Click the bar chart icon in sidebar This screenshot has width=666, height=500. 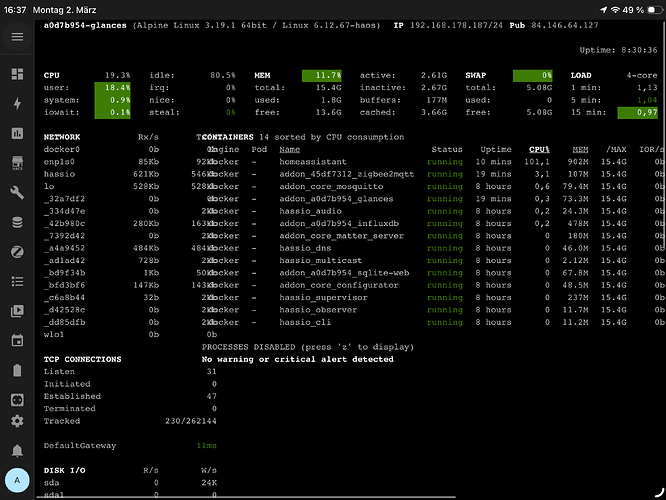pyautogui.click(x=17, y=133)
